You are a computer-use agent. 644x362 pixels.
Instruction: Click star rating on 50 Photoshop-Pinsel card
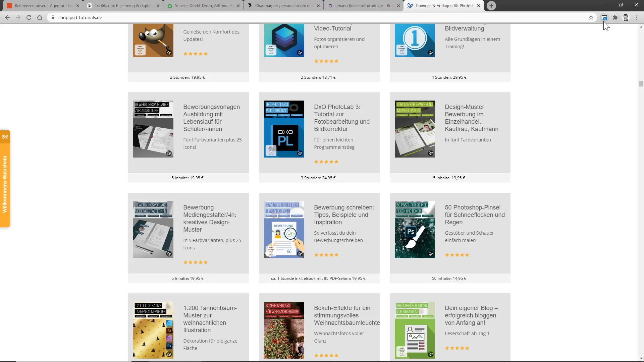457,255
